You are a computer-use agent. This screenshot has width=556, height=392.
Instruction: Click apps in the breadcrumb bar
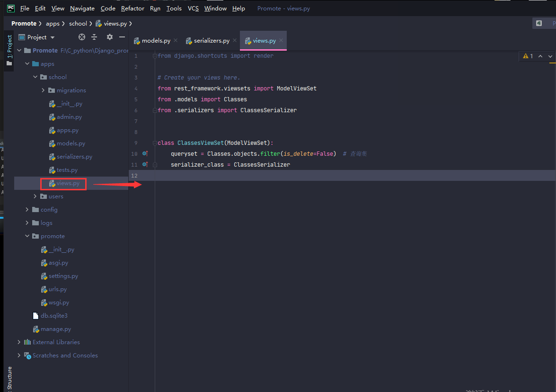[x=53, y=23]
